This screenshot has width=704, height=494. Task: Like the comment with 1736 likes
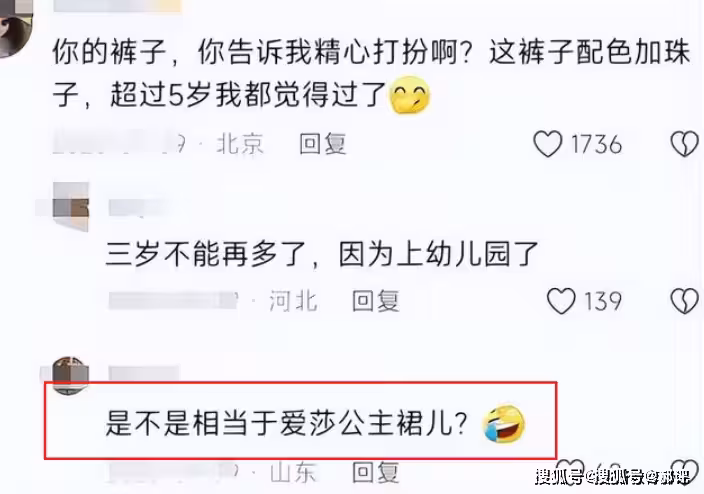[x=547, y=144]
